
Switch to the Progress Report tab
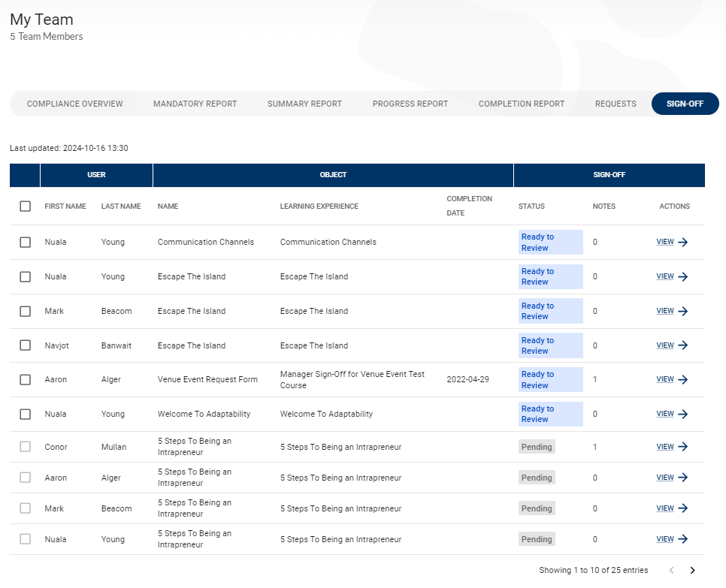pos(410,104)
